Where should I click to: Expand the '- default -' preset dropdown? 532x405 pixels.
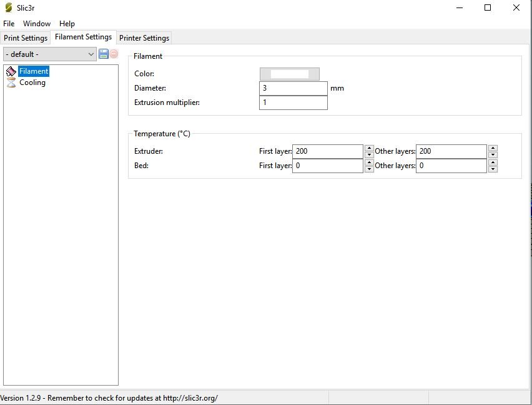pos(50,54)
